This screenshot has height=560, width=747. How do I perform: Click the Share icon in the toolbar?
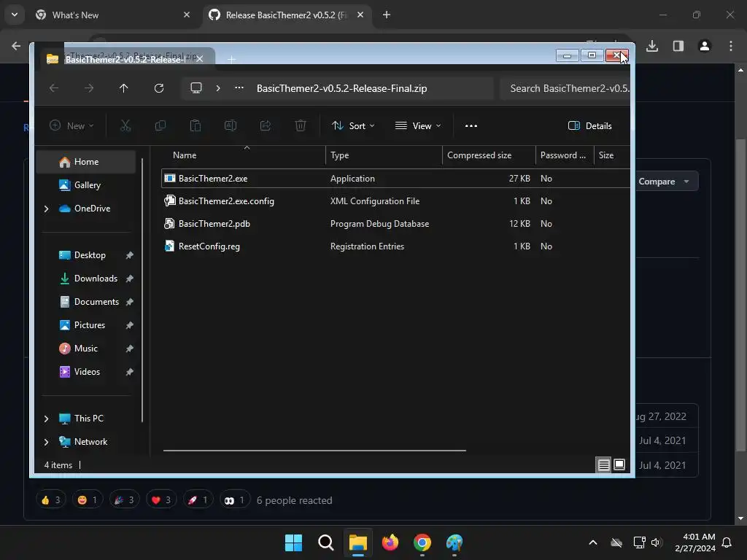tap(266, 125)
